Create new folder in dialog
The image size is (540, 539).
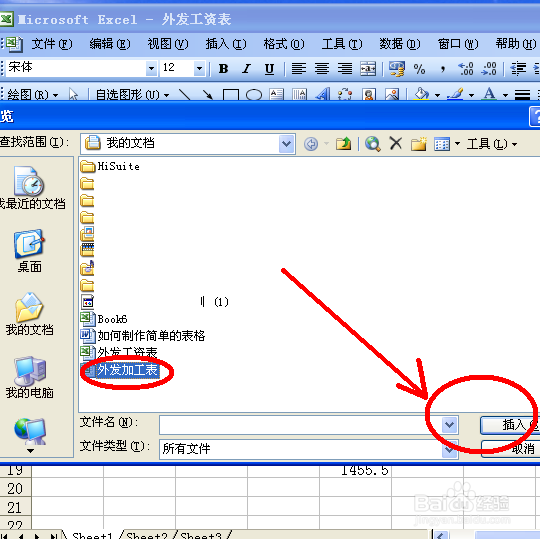[418, 144]
